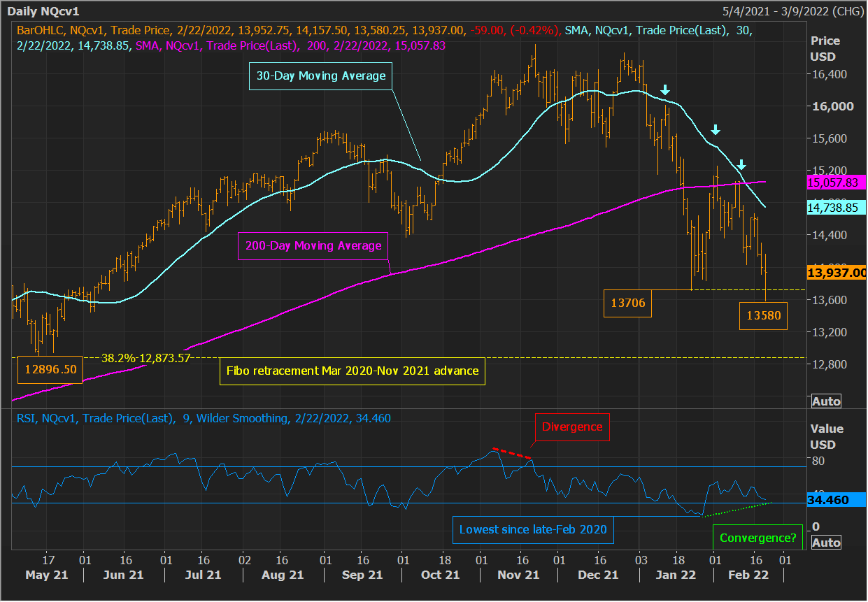868x602 pixels.
Task: Select the 30-Day Moving Average annotation box
Action: pos(320,76)
